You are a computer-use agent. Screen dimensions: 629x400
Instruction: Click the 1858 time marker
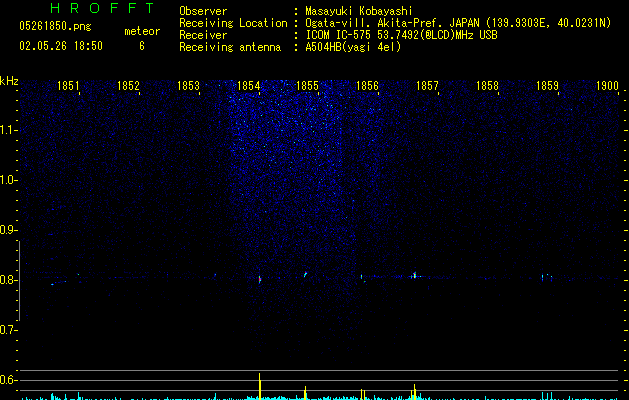[x=487, y=86]
